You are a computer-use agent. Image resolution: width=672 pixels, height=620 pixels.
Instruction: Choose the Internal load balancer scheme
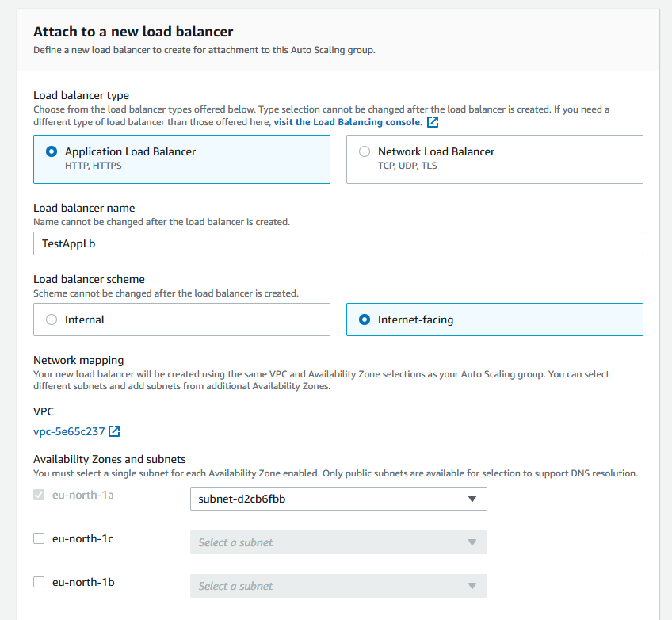click(52, 320)
